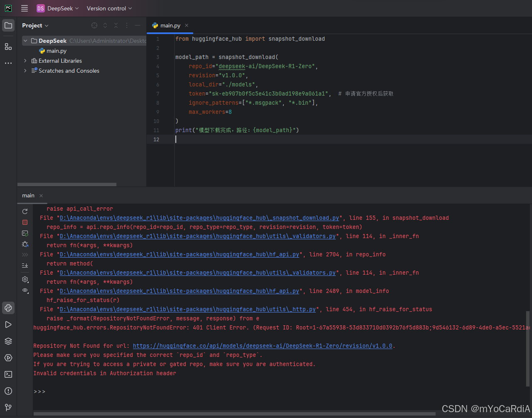Image resolution: width=532 pixels, height=418 pixels.
Task: Open the Structure tool window
Action: click(x=8, y=47)
